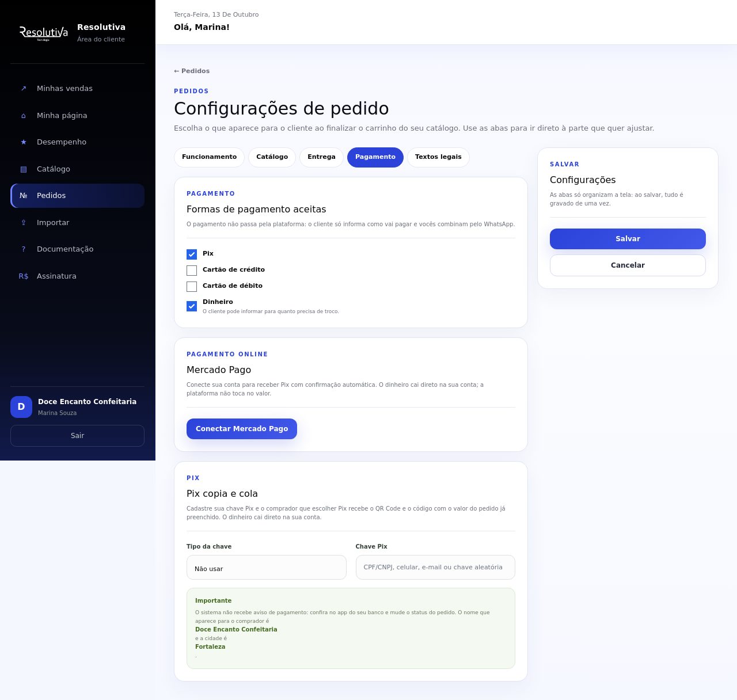Click the Salvar button

[x=628, y=239]
